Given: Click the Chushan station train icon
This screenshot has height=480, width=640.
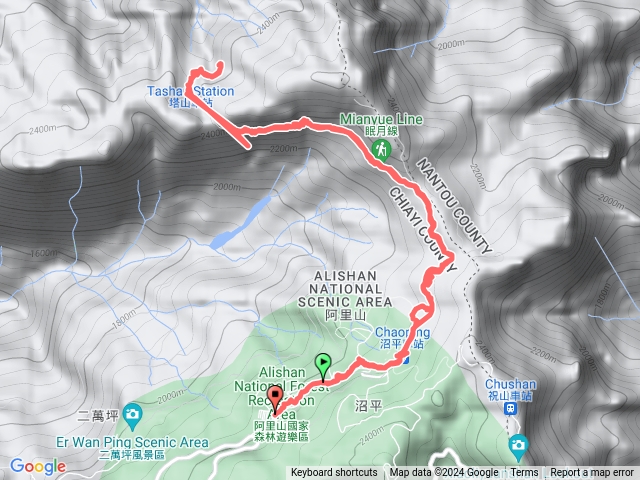Looking at the screenshot, I should point(510,408).
